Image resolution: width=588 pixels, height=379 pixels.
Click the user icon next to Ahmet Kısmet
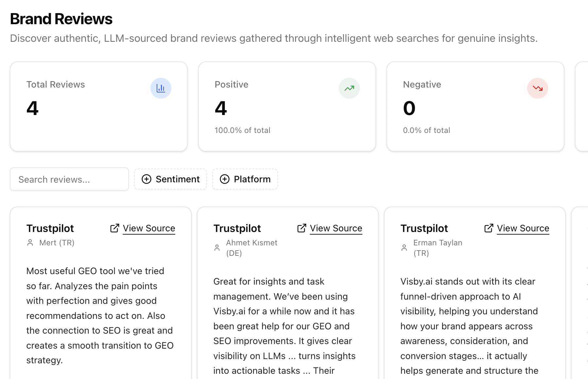(x=217, y=248)
